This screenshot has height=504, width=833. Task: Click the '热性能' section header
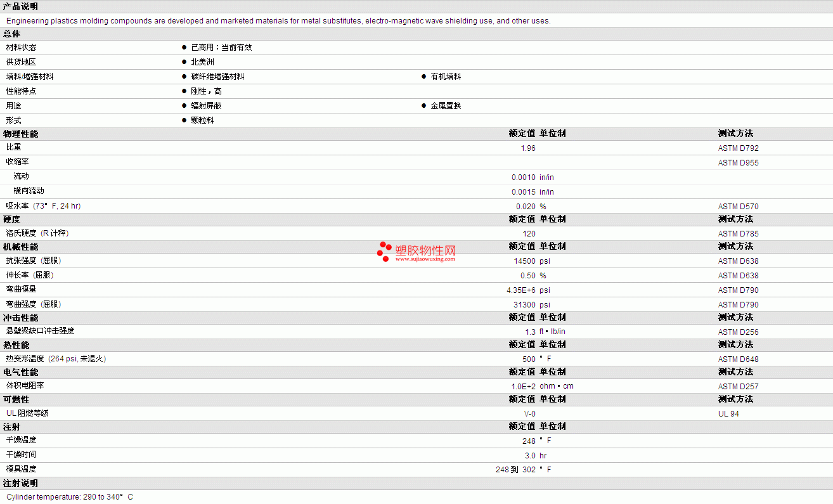[16, 345]
